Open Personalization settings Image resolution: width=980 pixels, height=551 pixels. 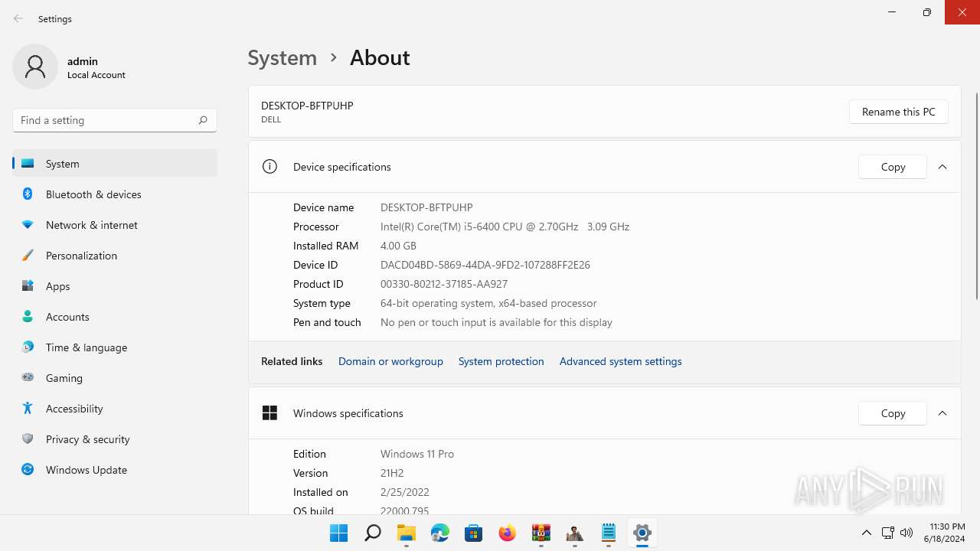(x=115, y=256)
